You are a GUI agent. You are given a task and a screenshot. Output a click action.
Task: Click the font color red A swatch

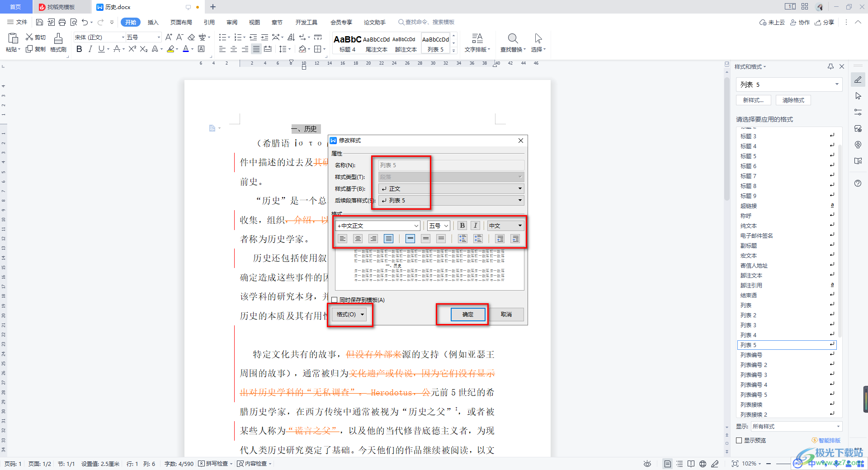pos(185,49)
